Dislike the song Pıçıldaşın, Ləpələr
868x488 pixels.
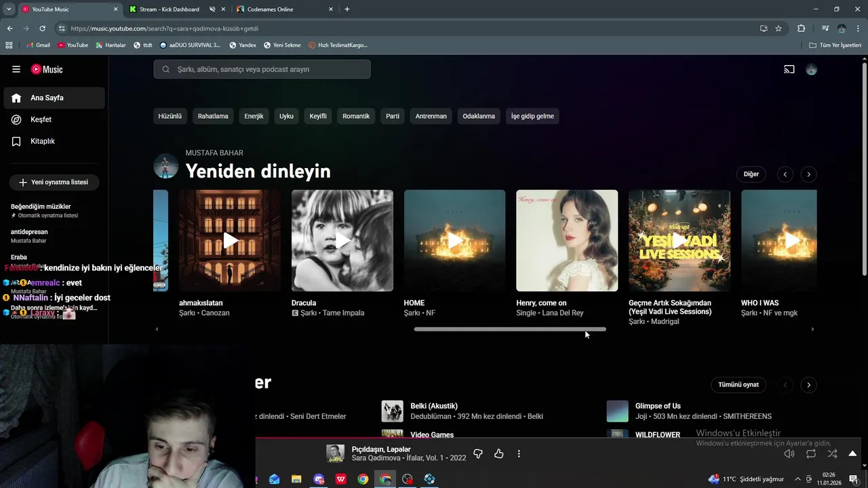tap(478, 454)
